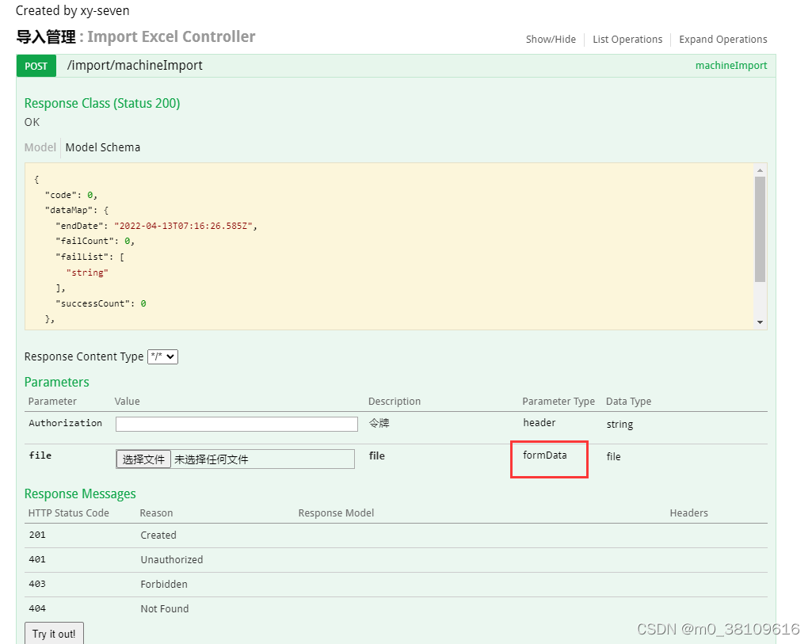This screenshot has width=812, height=644.
Task: Expand Operations for Import Excel Controller
Action: click(723, 40)
